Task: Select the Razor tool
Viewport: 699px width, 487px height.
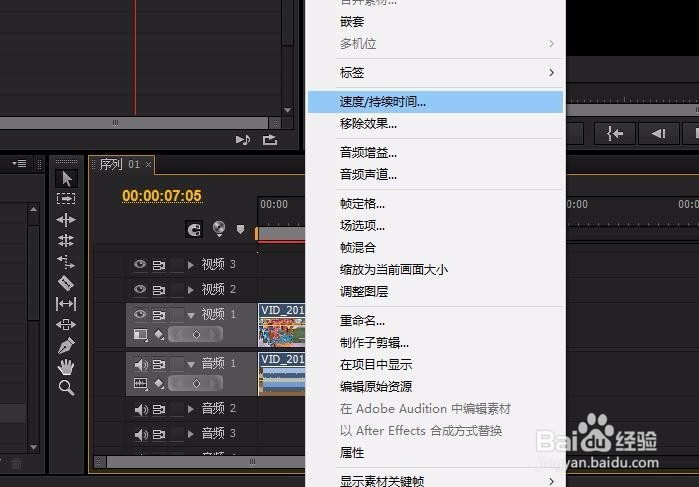Action: 66,283
